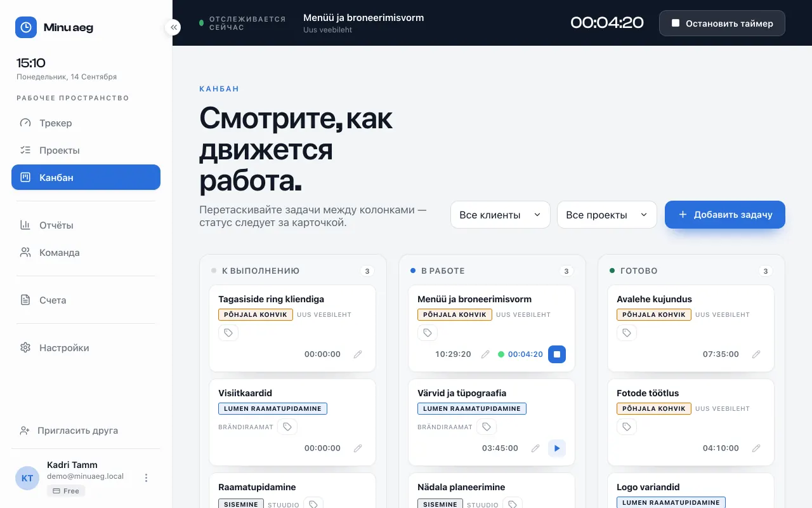The image size is (812, 508).
Task: Edit time pencil on Menüü ja broneerimisvorm card
Action: click(485, 354)
